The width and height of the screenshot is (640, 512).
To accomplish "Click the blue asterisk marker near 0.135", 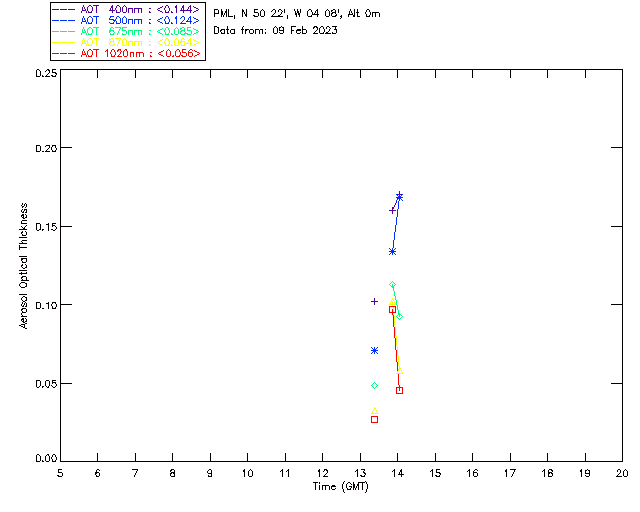I will (392, 252).
